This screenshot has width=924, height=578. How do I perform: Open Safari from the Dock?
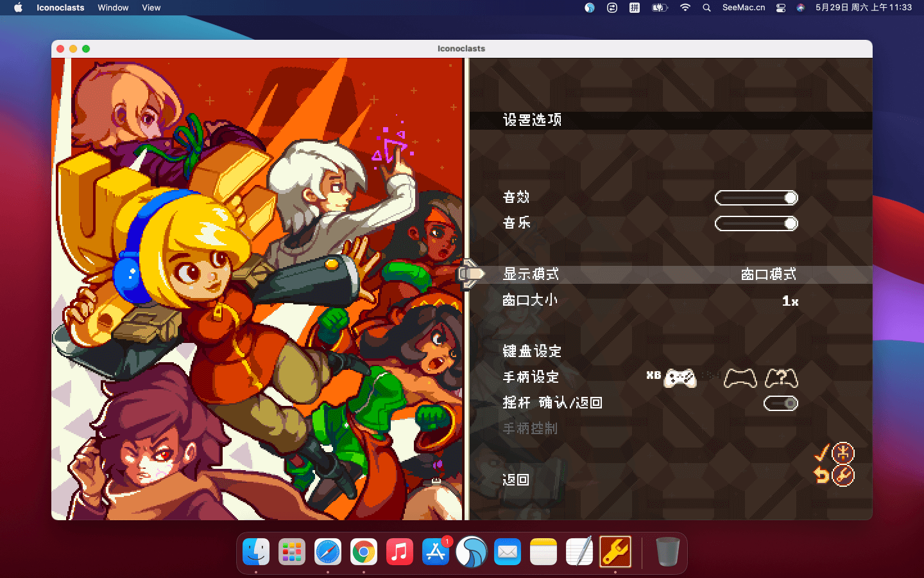[328, 552]
